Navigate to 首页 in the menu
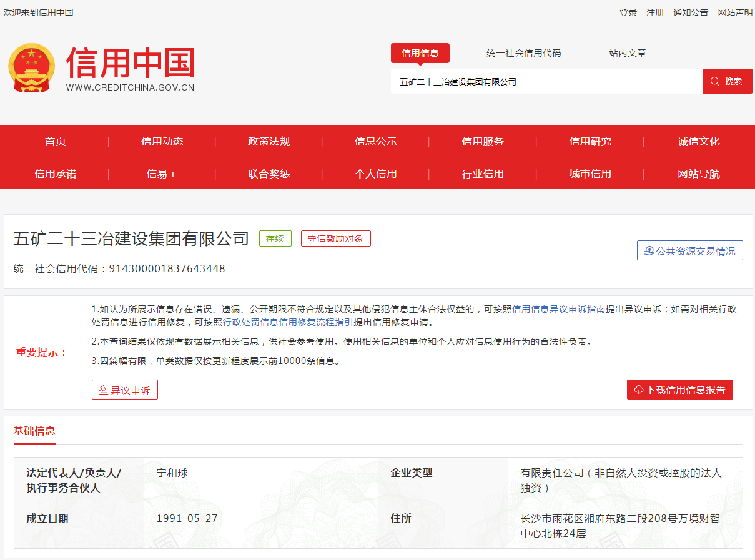This screenshot has width=755, height=560. click(x=55, y=141)
